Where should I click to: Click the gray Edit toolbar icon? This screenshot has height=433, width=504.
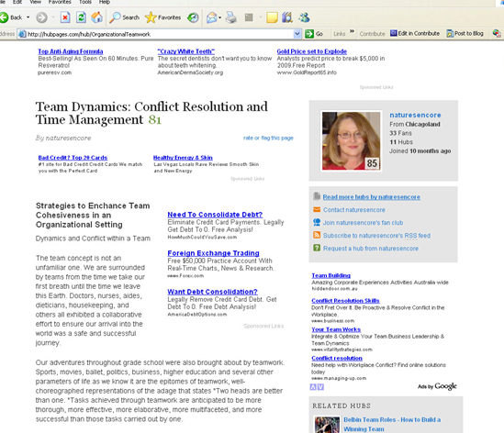(249, 17)
